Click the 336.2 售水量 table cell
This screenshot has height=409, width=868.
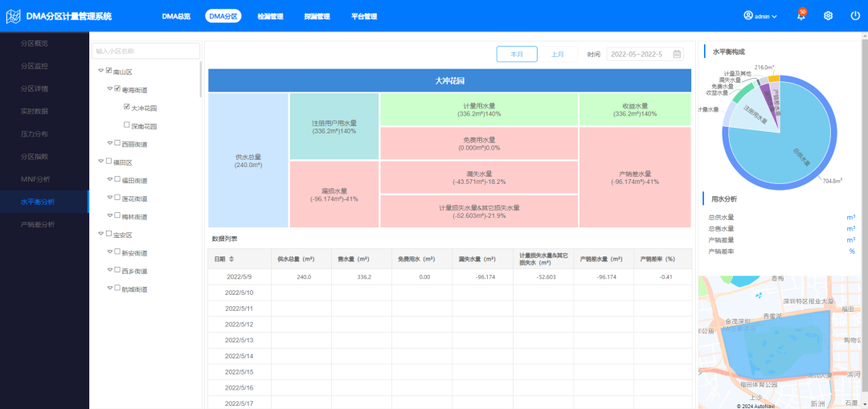click(x=362, y=276)
